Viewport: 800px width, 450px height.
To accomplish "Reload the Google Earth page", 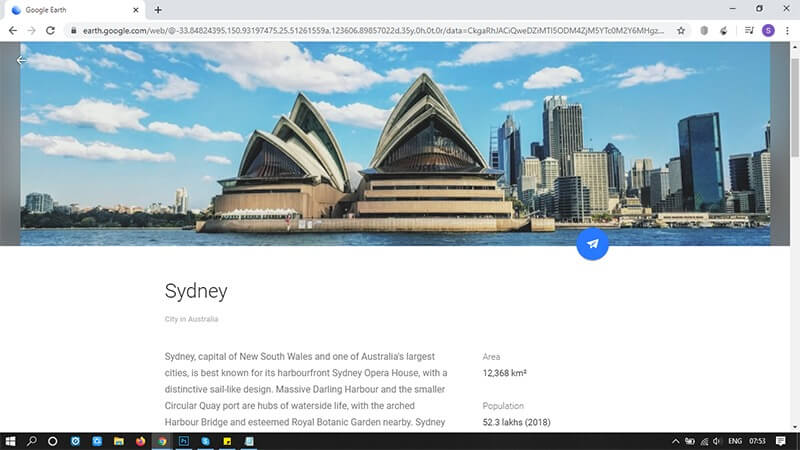I will pyautogui.click(x=50, y=31).
